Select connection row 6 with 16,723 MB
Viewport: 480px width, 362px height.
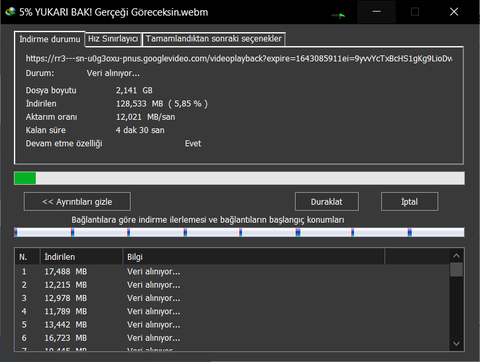(x=232, y=338)
